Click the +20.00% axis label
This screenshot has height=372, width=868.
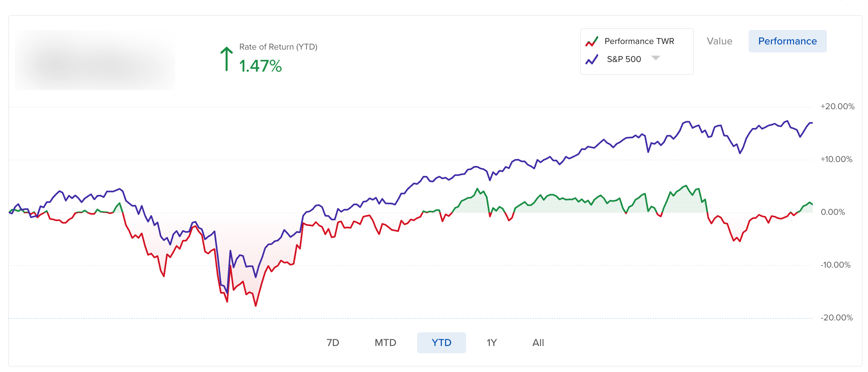click(x=837, y=106)
